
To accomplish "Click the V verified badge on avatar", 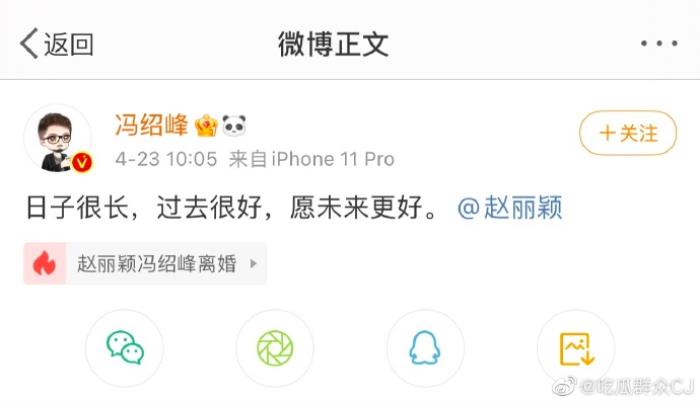I will 82,162.
